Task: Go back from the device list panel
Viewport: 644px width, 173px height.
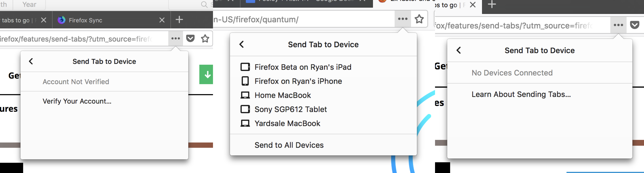Action: pos(241,44)
